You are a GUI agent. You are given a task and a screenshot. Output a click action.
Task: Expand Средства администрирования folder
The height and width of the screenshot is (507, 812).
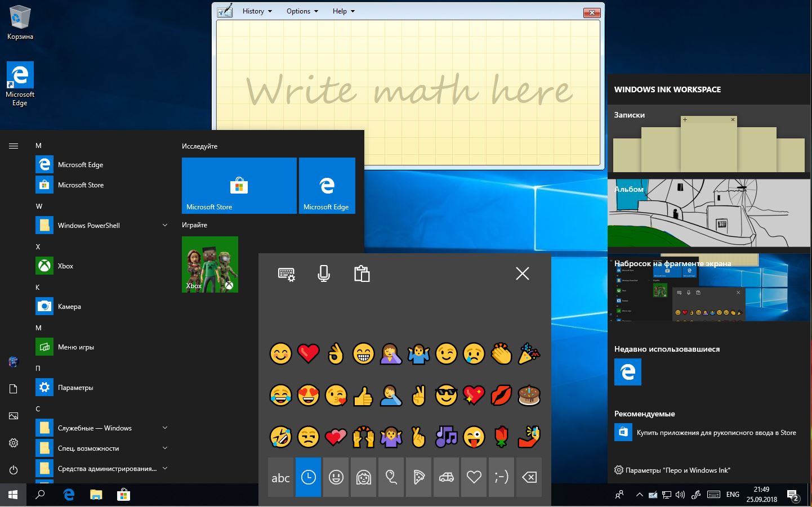[165, 468]
